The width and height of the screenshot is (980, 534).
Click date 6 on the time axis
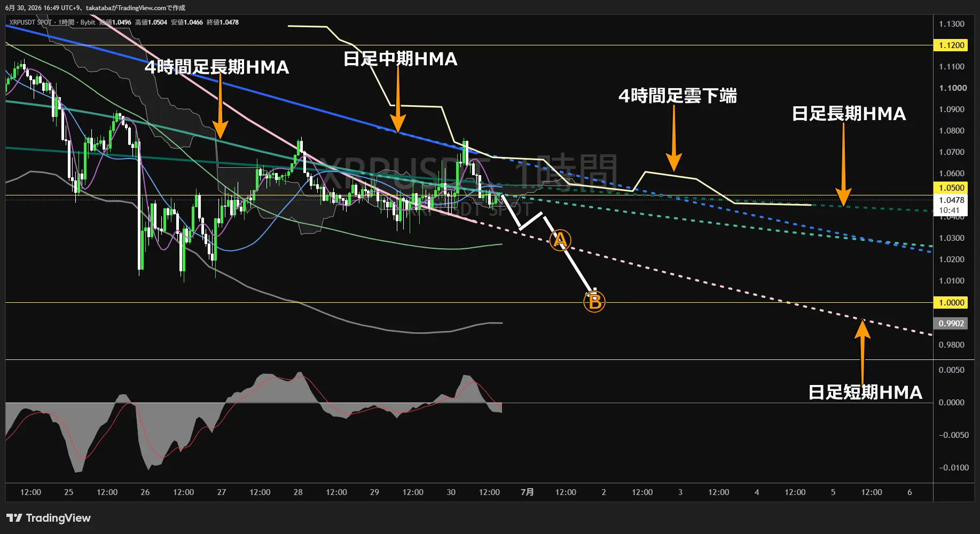click(x=910, y=492)
